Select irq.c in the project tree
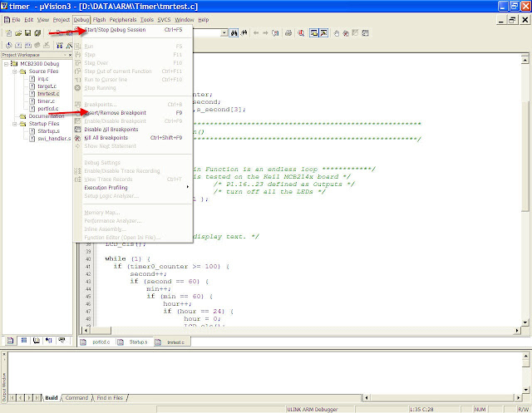Image resolution: width=532 pixels, height=413 pixels. pos(42,79)
